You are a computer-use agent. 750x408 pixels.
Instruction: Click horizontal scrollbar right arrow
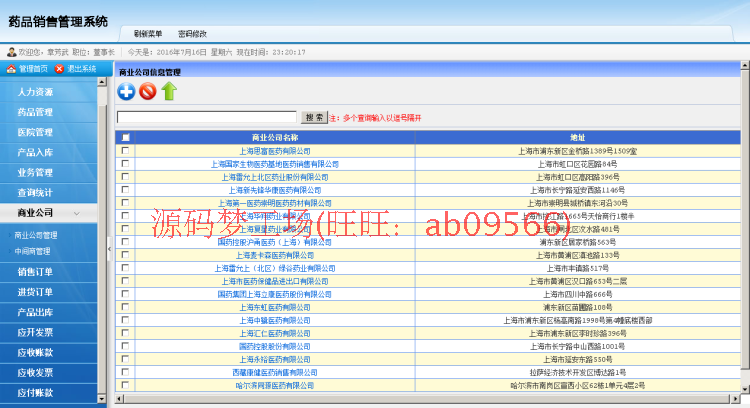(x=736, y=398)
